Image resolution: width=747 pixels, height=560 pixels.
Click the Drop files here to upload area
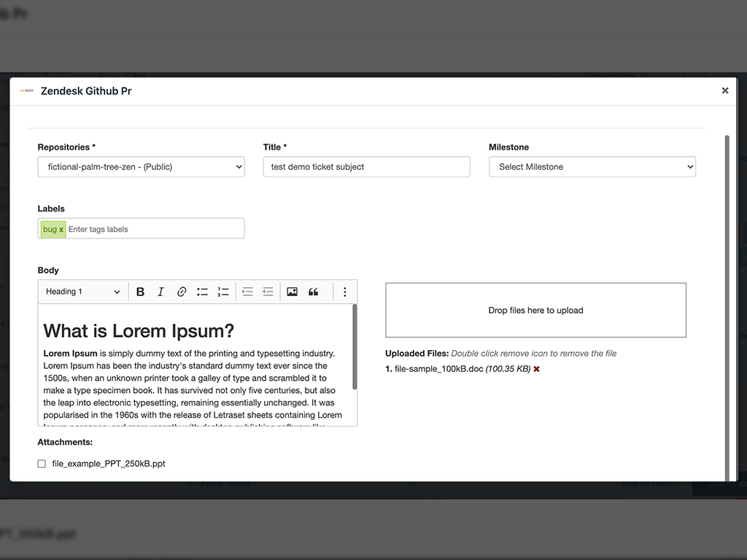coord(535,310)
